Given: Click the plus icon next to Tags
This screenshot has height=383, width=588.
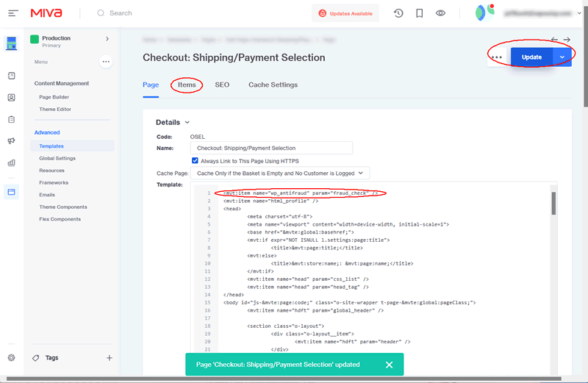Looking at the screenshot, I should pyautogui.click(x=110, y=358).
